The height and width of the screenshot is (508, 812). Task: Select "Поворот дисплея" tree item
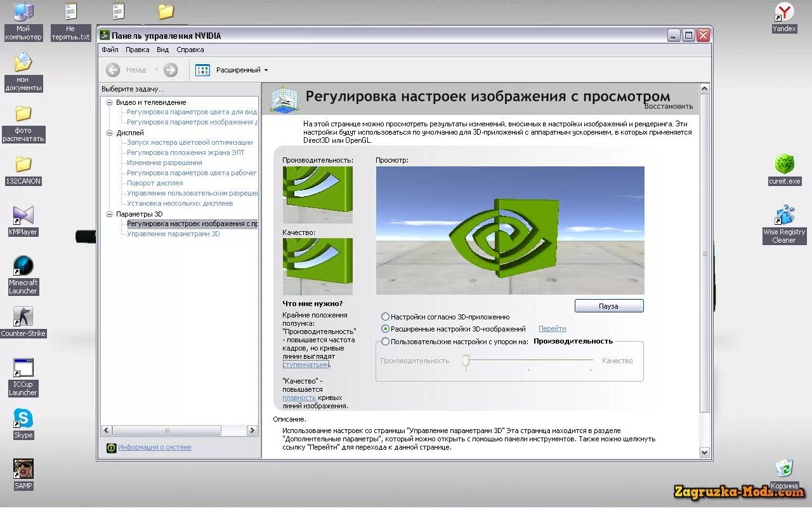(x=155, y=184)
